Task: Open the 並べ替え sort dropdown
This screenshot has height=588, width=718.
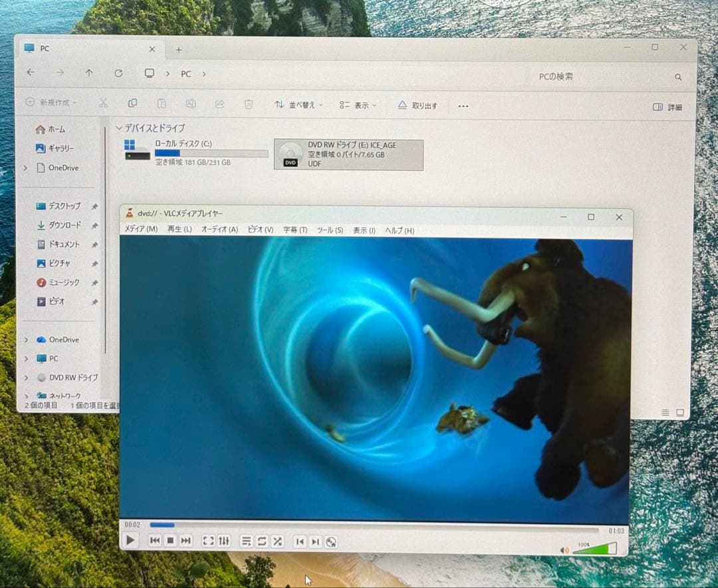Action: [x=299, y=105]
